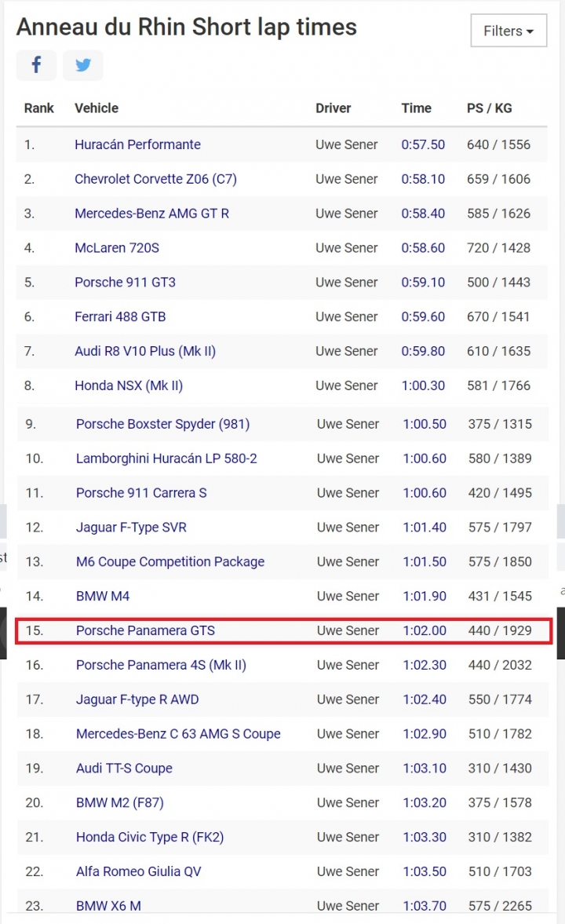The height and width of the screenshot is (924, 565).
Task: Select the 720 / 1428 power-weight value
Action: tap(498, 247)
